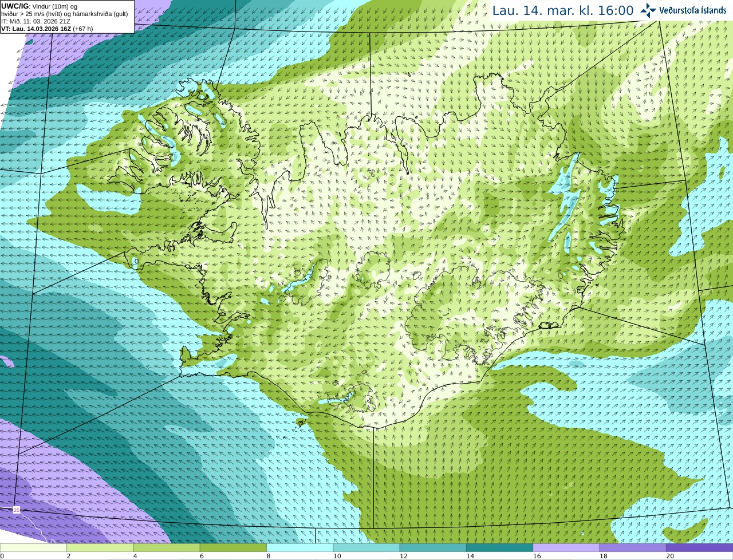Click the Veðurstofa Íslands name text
The height and width of the screenshot is (560, 733).
pyautogui.click(x=693, y=10)
